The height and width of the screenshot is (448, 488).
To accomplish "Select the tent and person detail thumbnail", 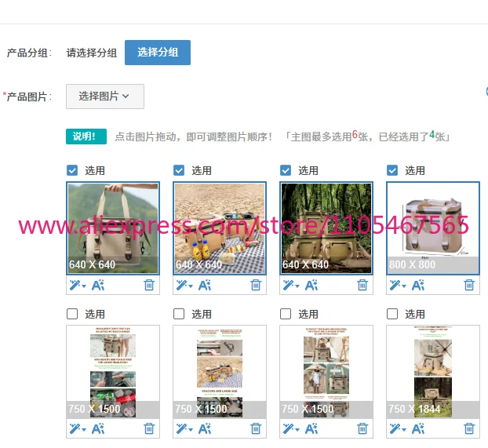I will [x=326, y=372].
